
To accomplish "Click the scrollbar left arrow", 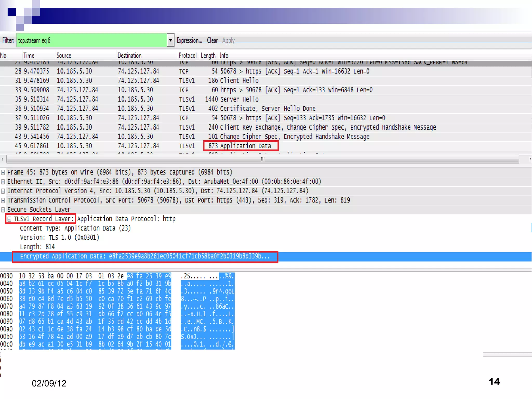I will tap(3, 159).
